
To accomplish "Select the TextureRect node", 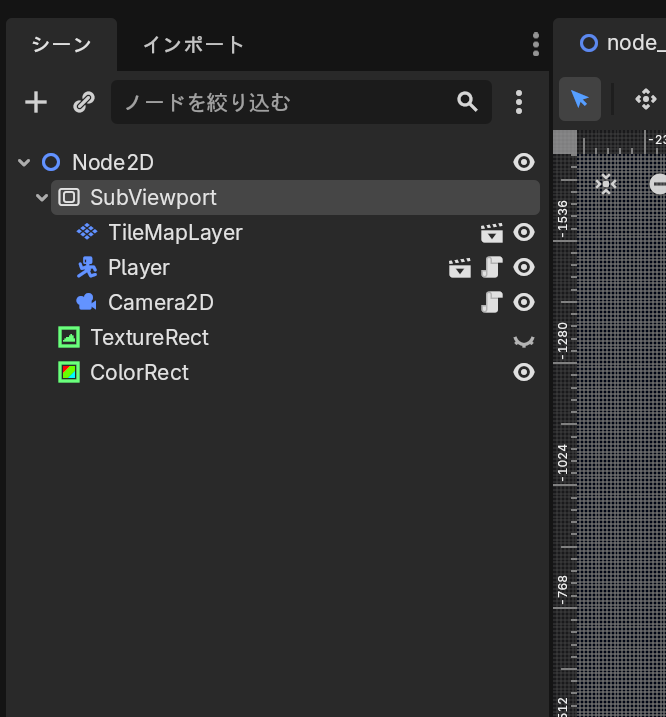I will coord(149,337).
